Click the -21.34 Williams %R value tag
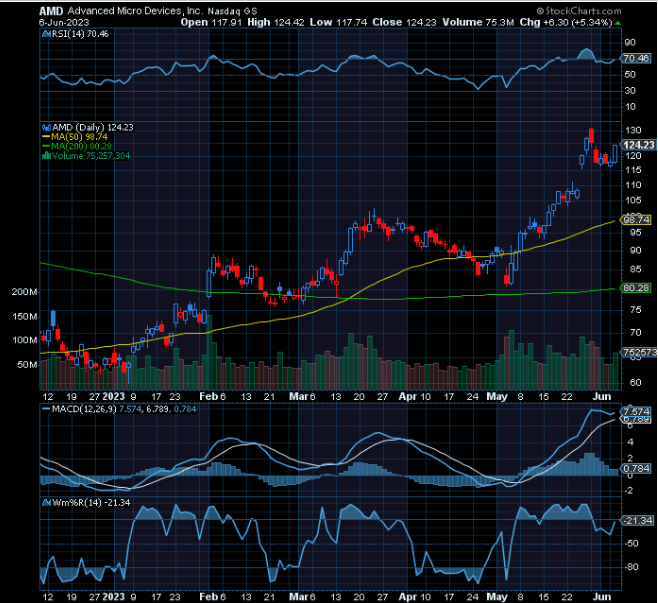Screen dimensions: 658x603 point(636,520)
